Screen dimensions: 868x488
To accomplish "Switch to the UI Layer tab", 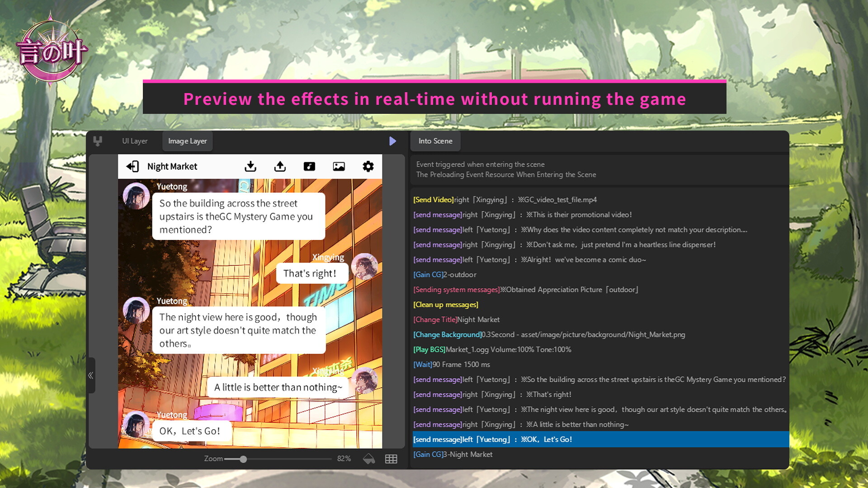I will tap(134, 141).
